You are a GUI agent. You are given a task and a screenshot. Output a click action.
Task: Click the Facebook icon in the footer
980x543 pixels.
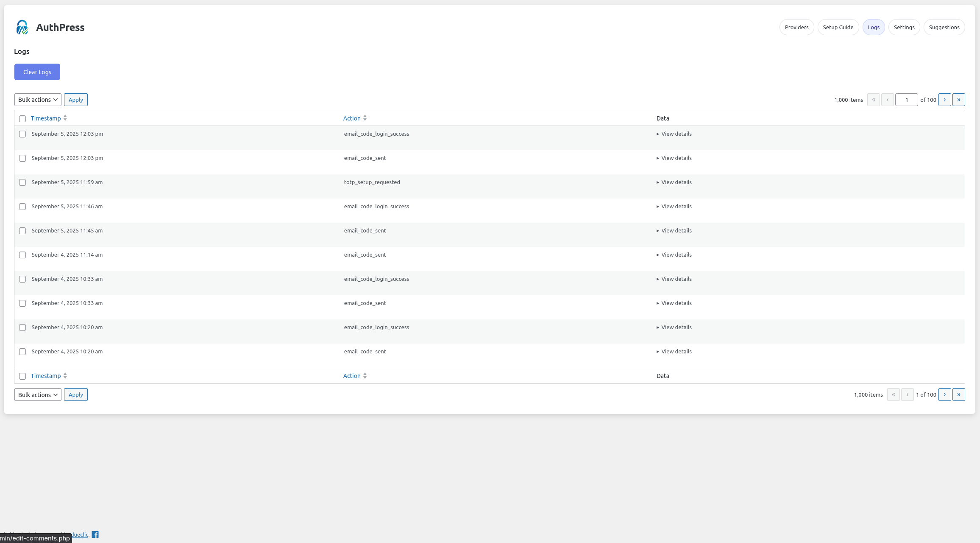(95, 535)
